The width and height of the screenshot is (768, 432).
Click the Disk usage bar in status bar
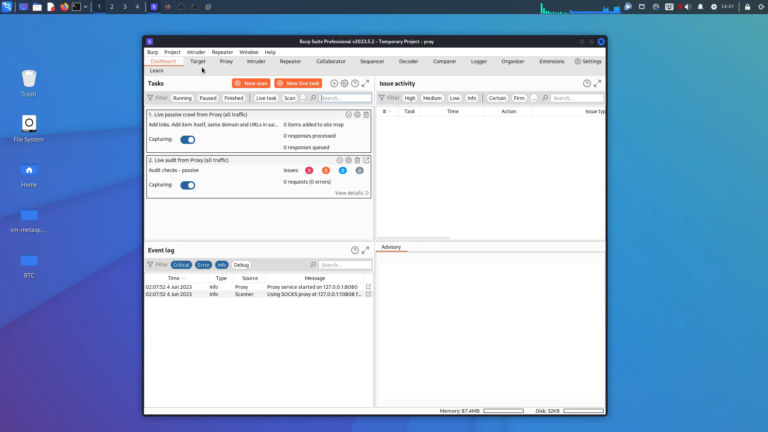pos(583,411)
